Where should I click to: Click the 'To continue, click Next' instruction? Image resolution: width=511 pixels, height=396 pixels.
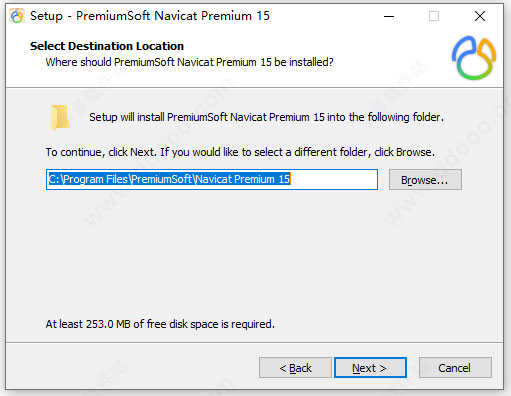(240, 152)
